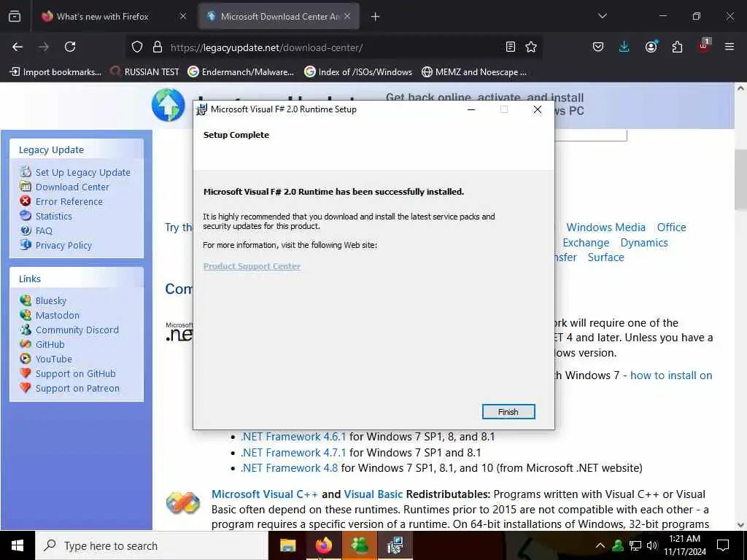Viewport: 747px width, 560px height.
Task: Open Firefox tracking protection shield
Action: (137, 47)
